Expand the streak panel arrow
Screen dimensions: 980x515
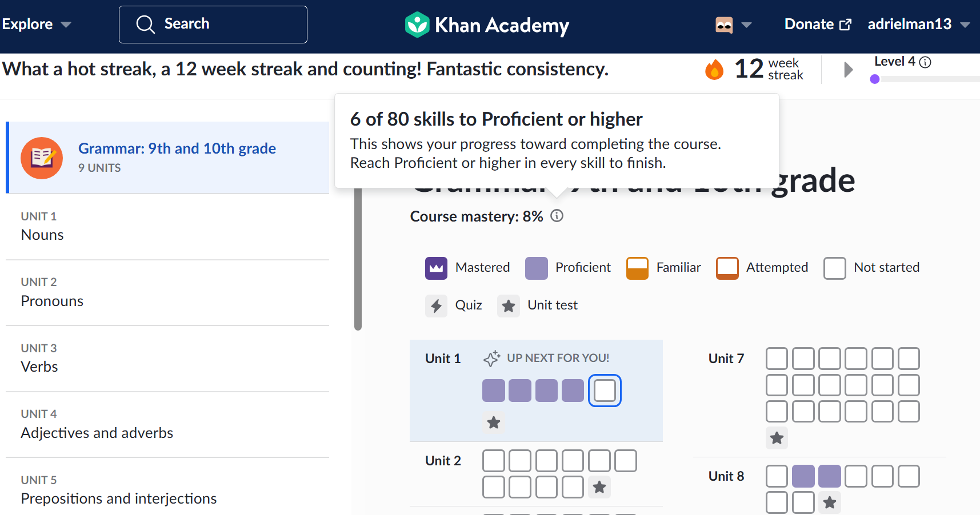tap(848, 70)
